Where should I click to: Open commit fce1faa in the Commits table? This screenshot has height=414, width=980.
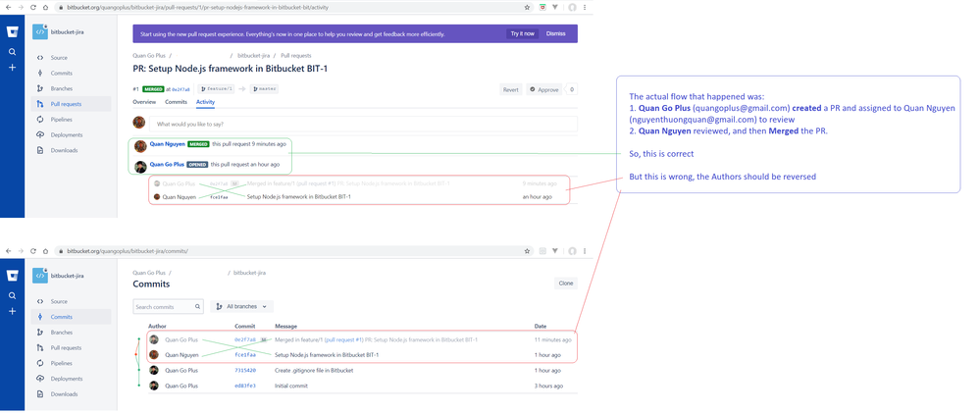click(245, 354)
